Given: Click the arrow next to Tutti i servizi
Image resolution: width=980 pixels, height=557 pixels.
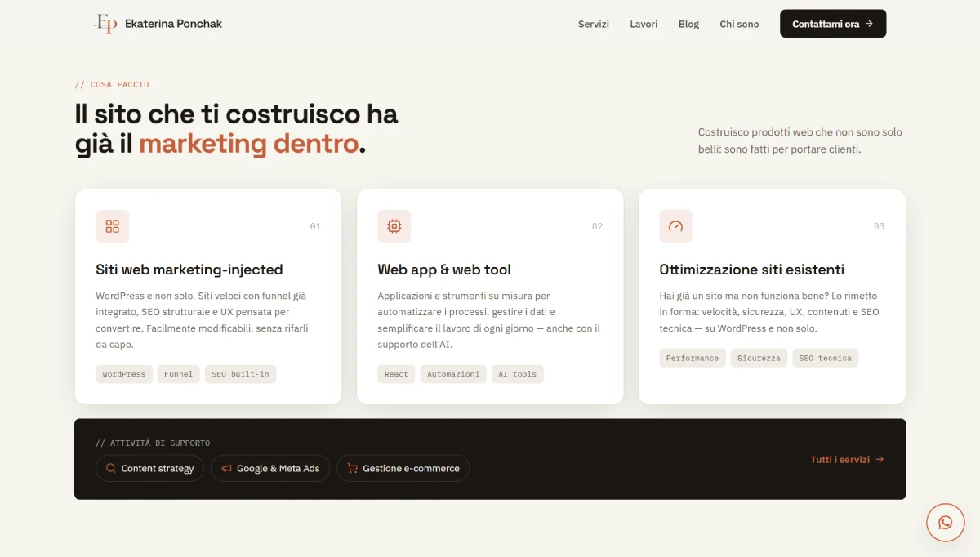Looking at the screenshot, I should (880, 460).
